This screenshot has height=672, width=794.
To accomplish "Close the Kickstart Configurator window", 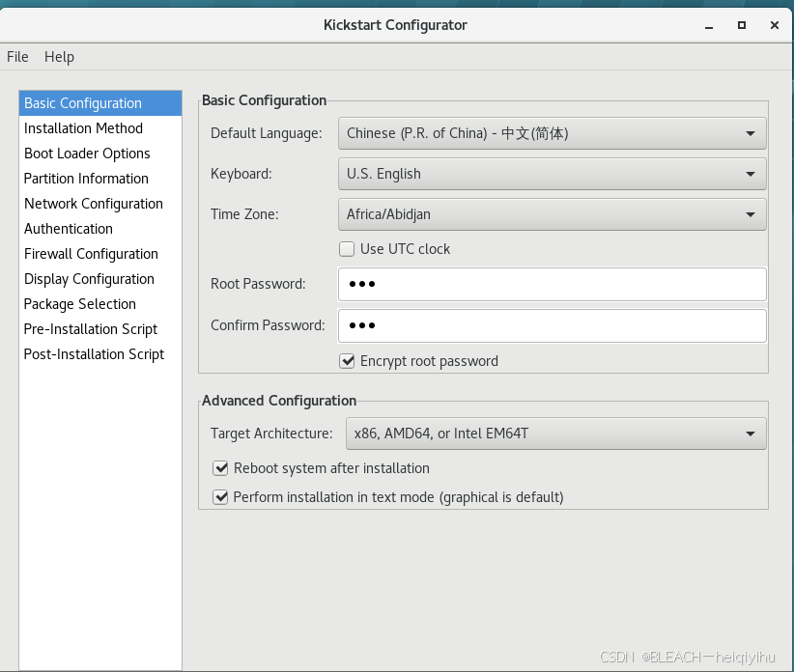I will click(775, 25).
